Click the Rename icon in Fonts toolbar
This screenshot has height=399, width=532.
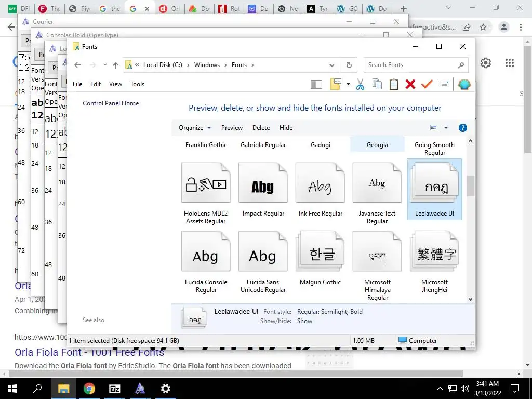click(x=444, y=84)
